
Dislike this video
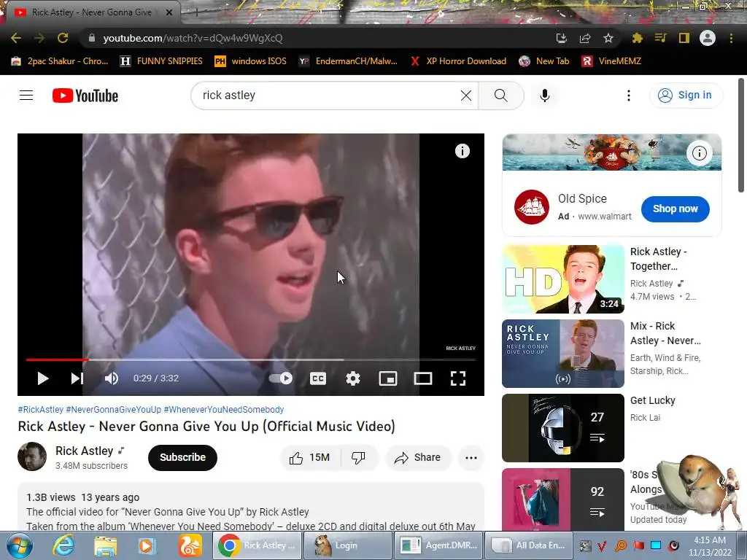click(x=358, y=458)
